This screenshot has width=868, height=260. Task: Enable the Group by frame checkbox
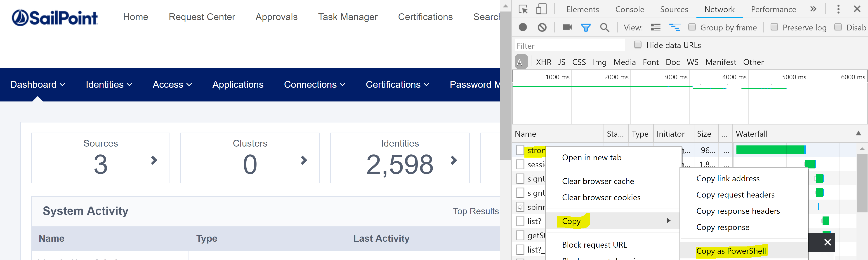click(692, 27)
